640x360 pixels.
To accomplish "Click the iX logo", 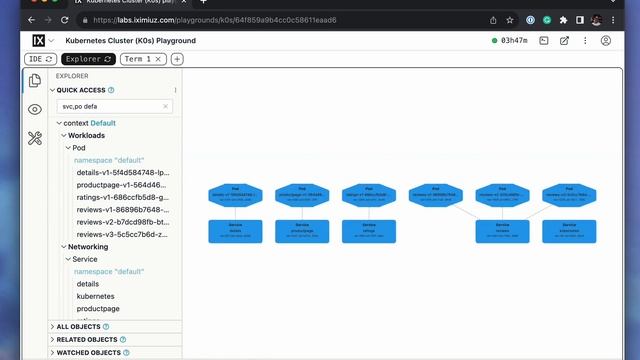I will click(38, 40).
